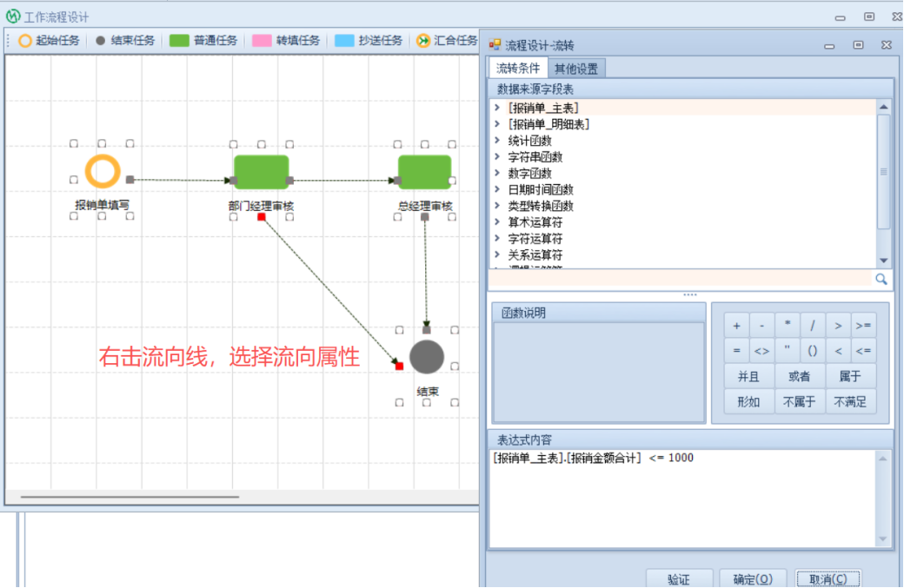The width and height of the screenshot is (904, 588).
Task: Select the 汇合任务 merge task tool
Action: (x=447, y=41)
